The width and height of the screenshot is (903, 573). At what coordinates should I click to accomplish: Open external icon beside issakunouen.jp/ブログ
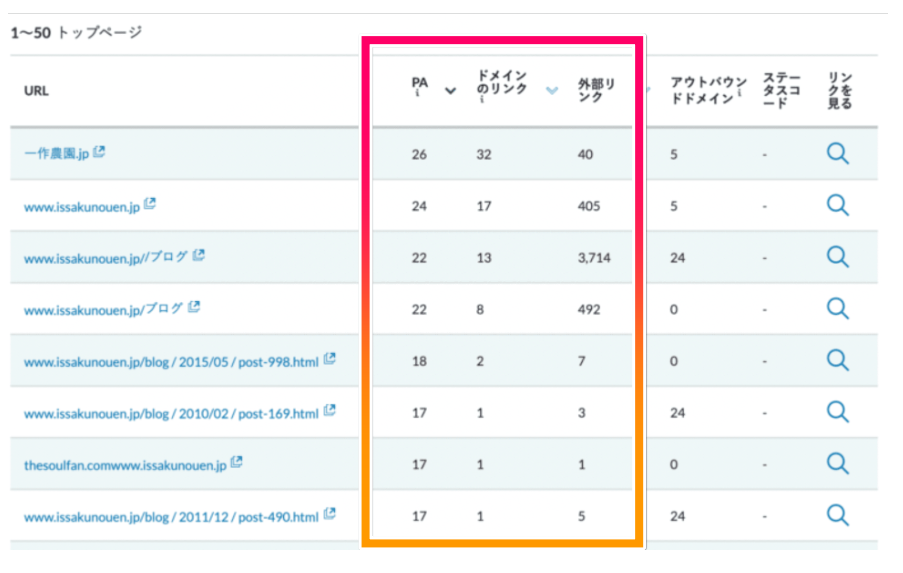(x=194, y=306)
